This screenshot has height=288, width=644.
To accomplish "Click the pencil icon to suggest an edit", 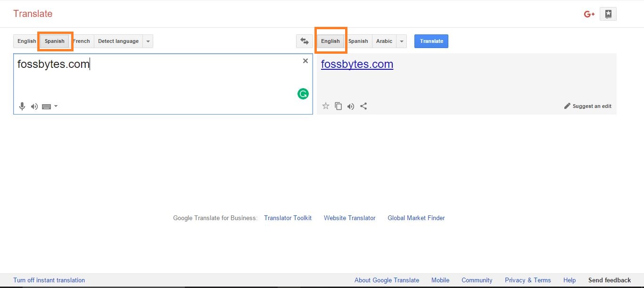I will pos(567,106).
